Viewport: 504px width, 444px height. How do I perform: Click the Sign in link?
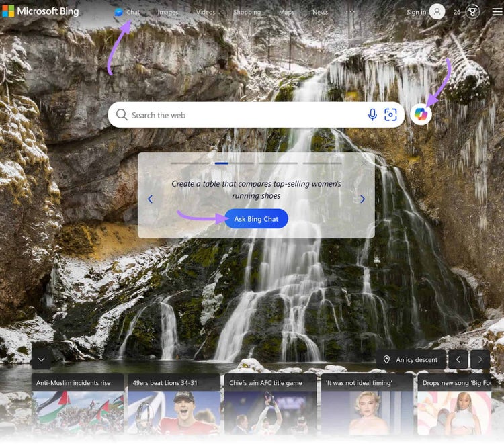click(416, 12)
